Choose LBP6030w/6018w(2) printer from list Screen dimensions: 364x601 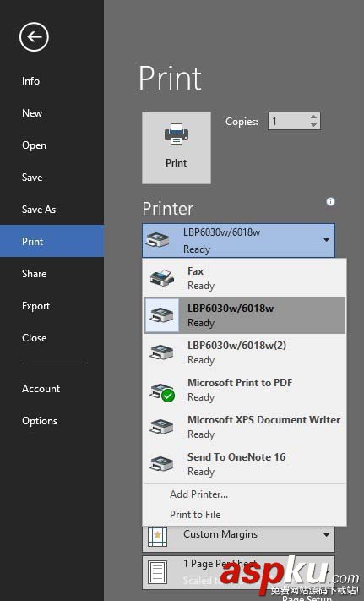245,352
